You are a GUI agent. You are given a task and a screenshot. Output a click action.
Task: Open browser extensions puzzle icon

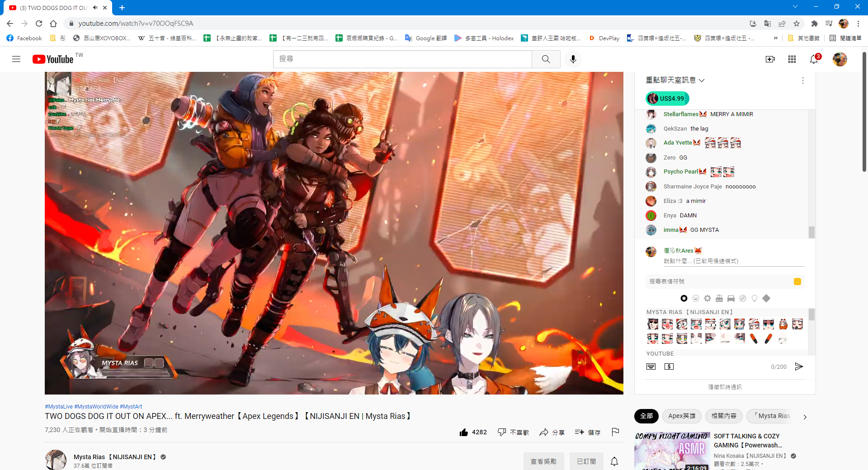point(815,23)
